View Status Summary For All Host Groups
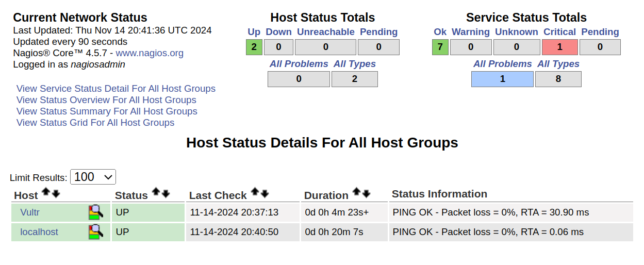Screen dimensions: 644x265 (107, 111)
